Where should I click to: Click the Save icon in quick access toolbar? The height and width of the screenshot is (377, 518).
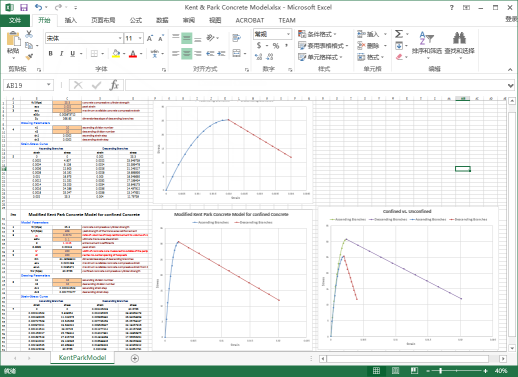point(24,7)
